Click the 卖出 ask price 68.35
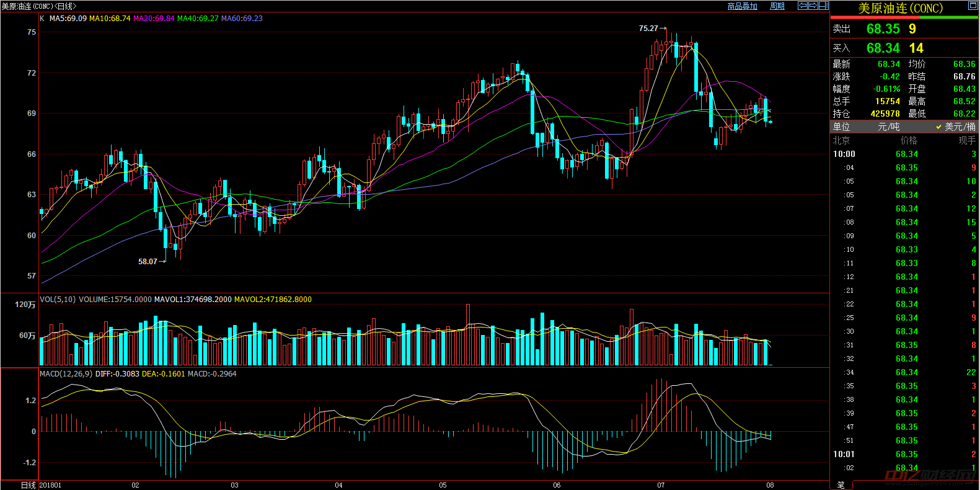The image size is (980, 490). 883,29
